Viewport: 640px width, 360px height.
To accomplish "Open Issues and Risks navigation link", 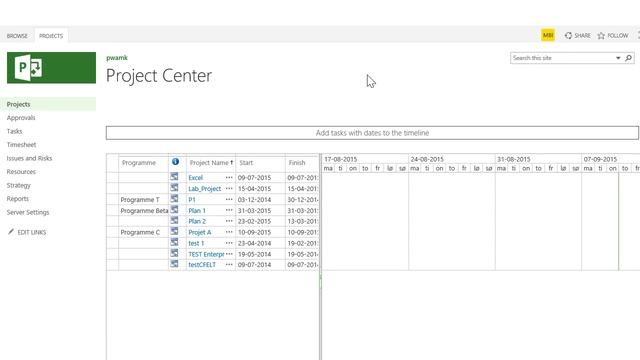I will coord(29,158).
